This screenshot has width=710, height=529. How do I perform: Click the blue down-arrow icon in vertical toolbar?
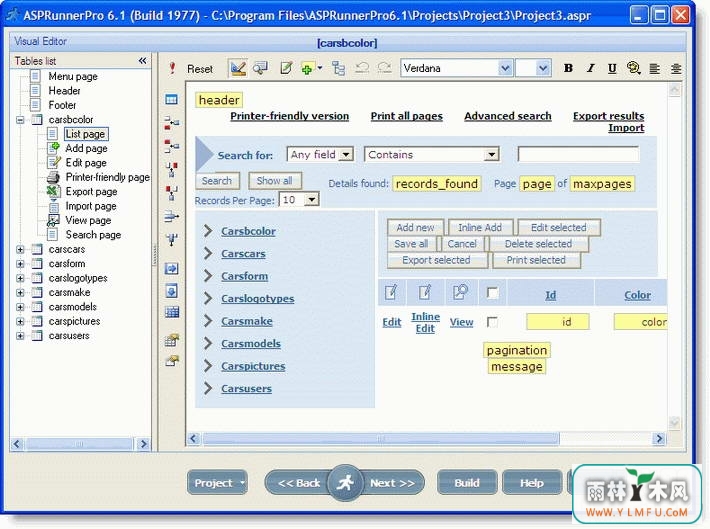171,290
